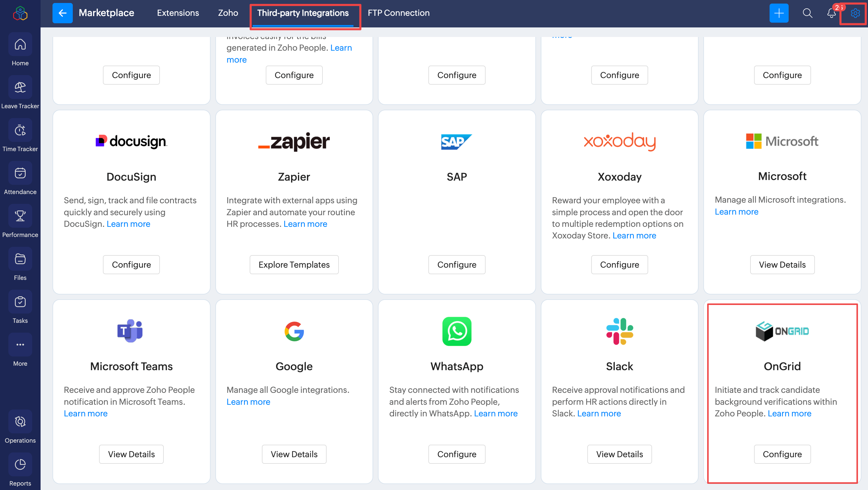Click Configure on the OnGrid card
This screenshot has width=868, height=490.
[782, 454]
